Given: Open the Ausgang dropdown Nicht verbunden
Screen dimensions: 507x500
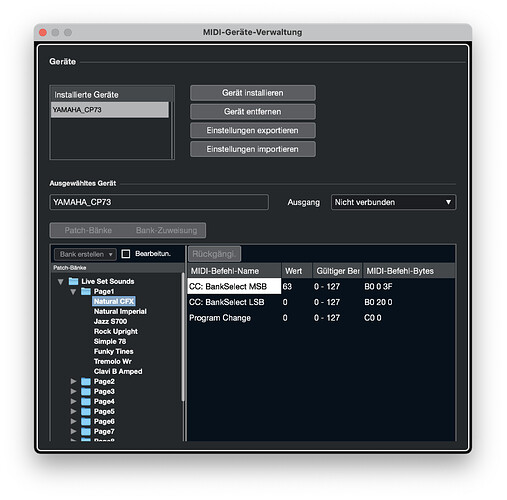Looking at the screenshot, I should 393,202.
